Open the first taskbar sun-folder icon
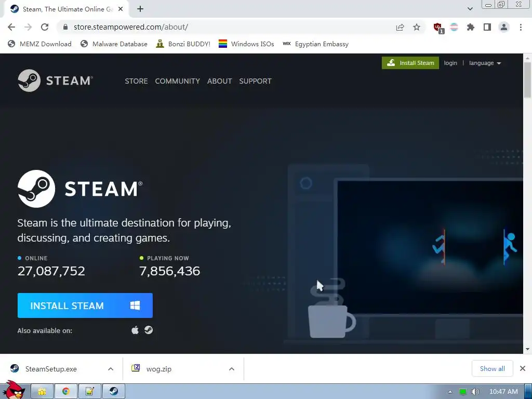The width and height of the screenshot is (532, 399). tap(42, 392)
